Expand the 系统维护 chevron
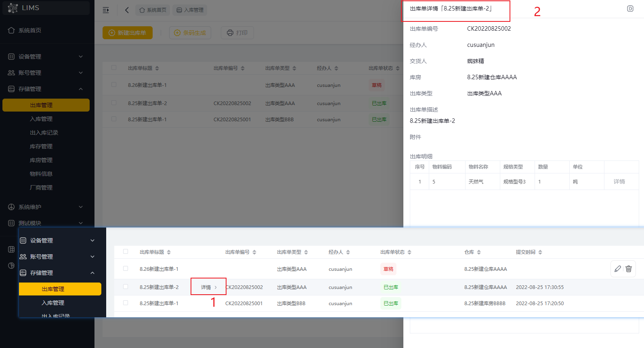The width and height of the screenshot is (644, 348). coord(81,207)
